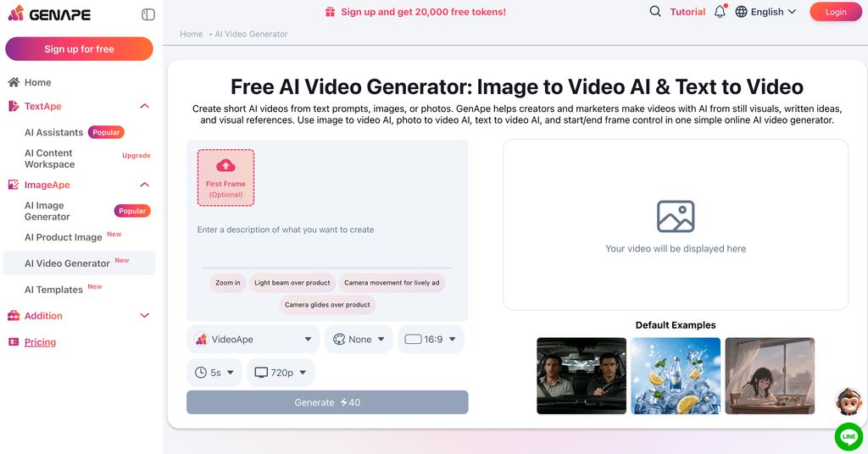Open AI Assistants in the sidebar
The image size is (868, 454).
pos(53,132)
